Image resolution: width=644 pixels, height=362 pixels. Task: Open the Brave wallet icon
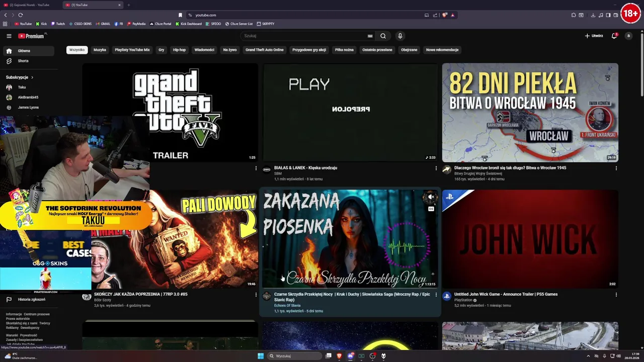point(616,15)
